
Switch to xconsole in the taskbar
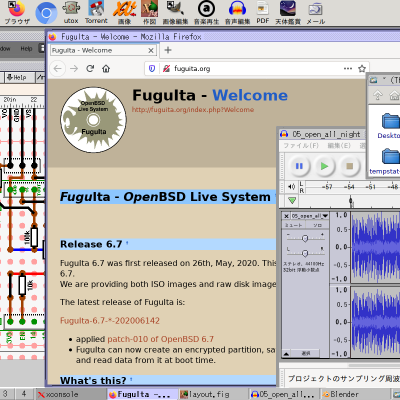click(71, 394)
